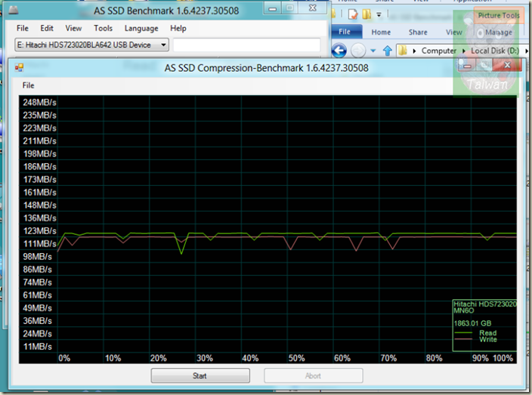Open File tab in Explorer window
This screenshot has height=395, width=532.
345,32
